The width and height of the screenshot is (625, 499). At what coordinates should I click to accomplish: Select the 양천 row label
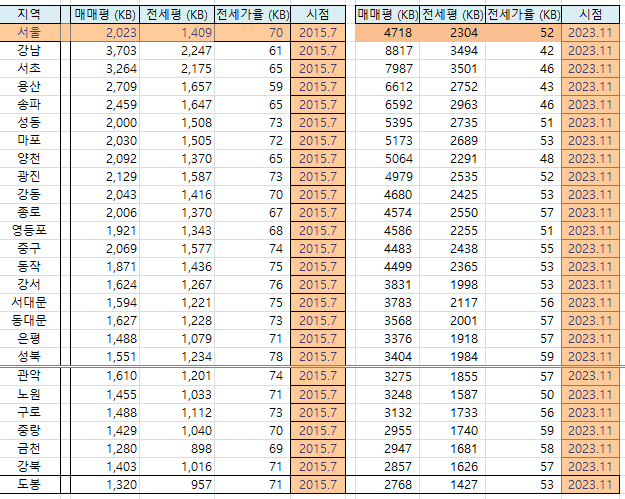click(x=29, y=159)
